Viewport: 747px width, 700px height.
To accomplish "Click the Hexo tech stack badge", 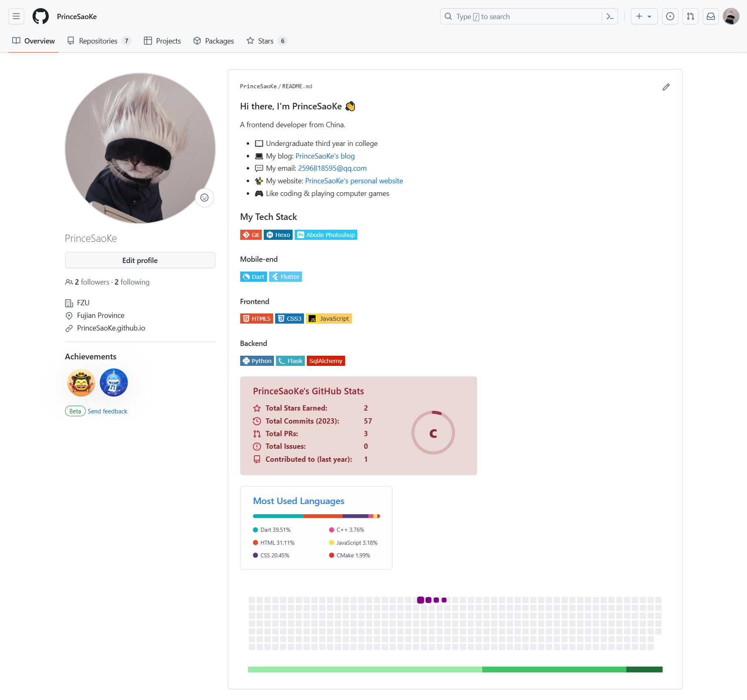I will tap(278, 235).
